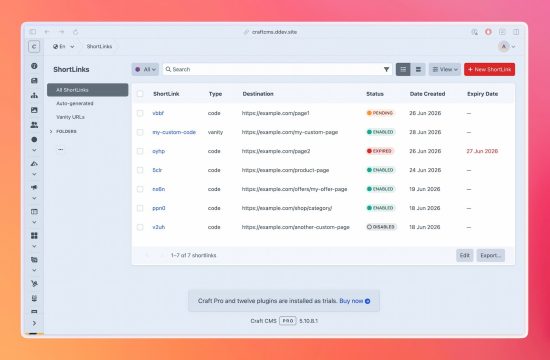Image resolution: width=550 pixels, height=360 pixels.
Task: Click the translate icon in the browser toolbar
Action: click(474, 32)
